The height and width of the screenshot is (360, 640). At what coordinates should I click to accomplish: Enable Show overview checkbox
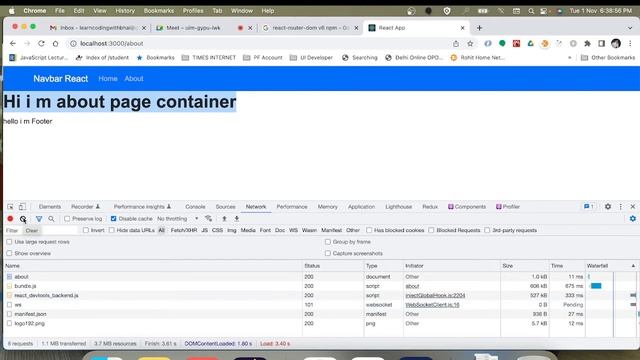pos(9,253)
